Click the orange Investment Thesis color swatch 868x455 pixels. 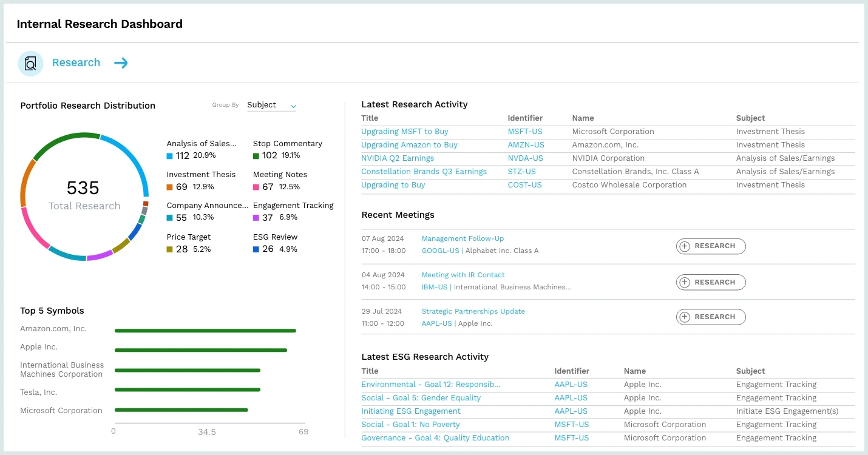(169, 187)
